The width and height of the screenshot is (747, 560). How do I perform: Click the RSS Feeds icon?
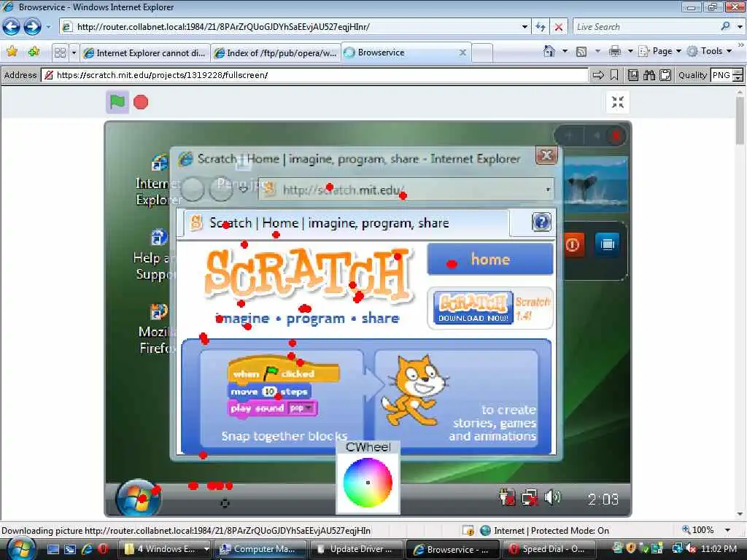click(581, 52)
